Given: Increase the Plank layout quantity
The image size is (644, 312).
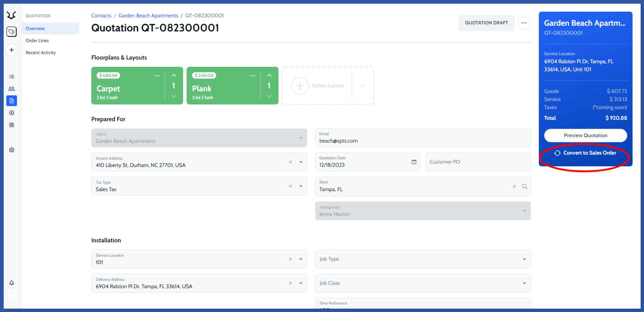Looking at the screenshot, I should click(x=269, y=76).
